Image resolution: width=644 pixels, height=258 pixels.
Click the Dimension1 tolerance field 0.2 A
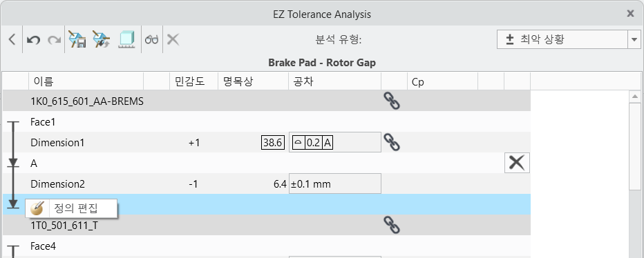334,142
